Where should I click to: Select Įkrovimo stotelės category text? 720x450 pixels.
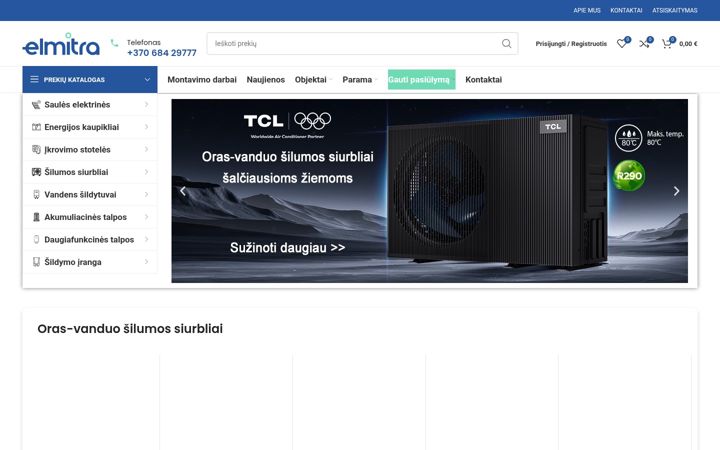tap(78, 150)
